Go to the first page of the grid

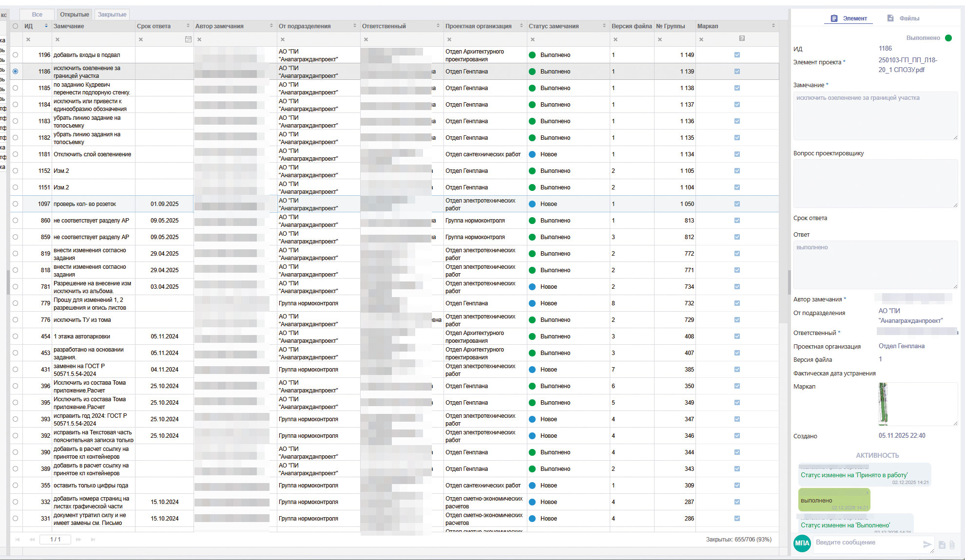18,540
